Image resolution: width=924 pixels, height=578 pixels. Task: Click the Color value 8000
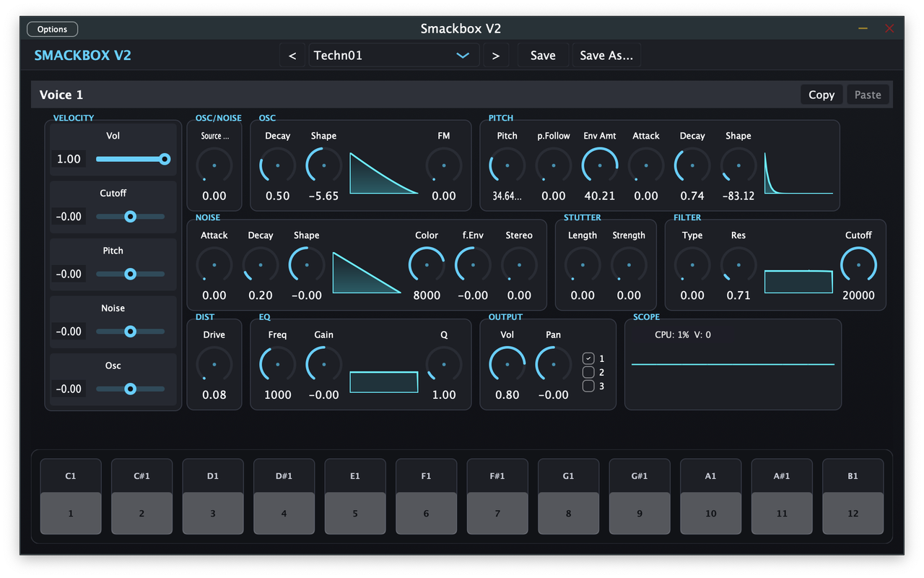pyautogui.click(x=427, y=296)
